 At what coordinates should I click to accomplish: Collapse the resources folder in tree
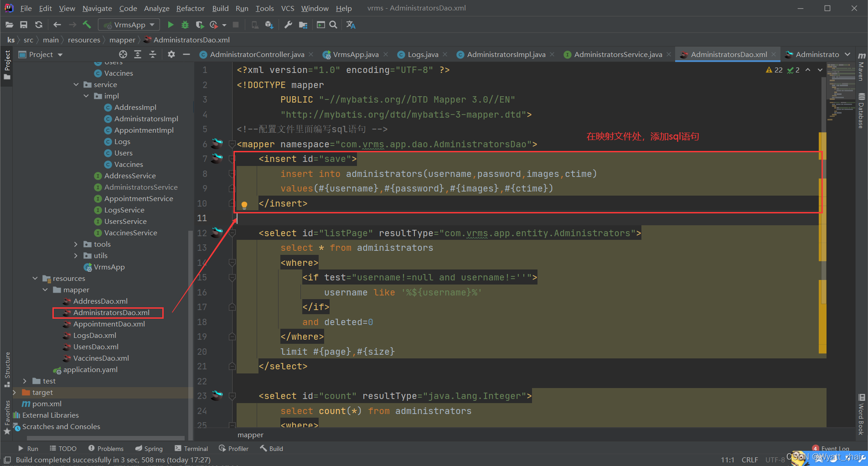(35, 278)
